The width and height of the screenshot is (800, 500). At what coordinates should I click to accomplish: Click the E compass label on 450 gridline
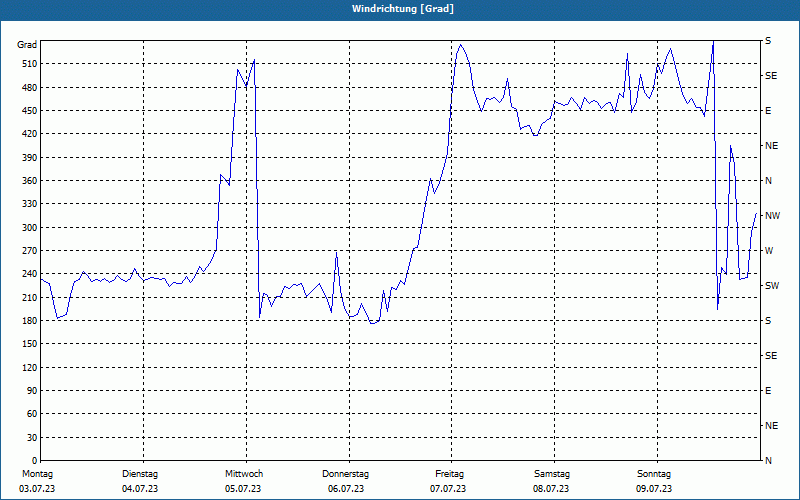(x=768, y=111)
